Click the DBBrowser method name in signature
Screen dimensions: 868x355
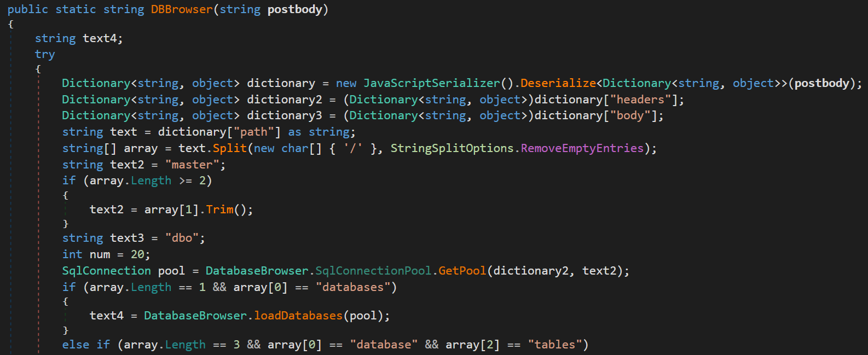click(x=182, y=9)
